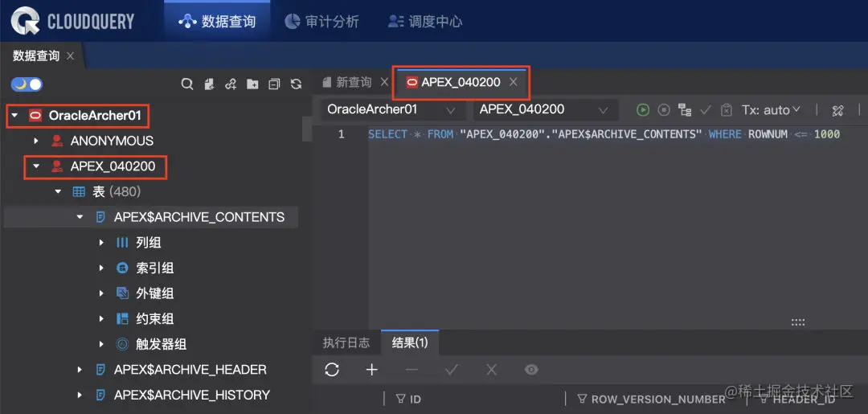Click the execution plan icon

pos(685,109)
